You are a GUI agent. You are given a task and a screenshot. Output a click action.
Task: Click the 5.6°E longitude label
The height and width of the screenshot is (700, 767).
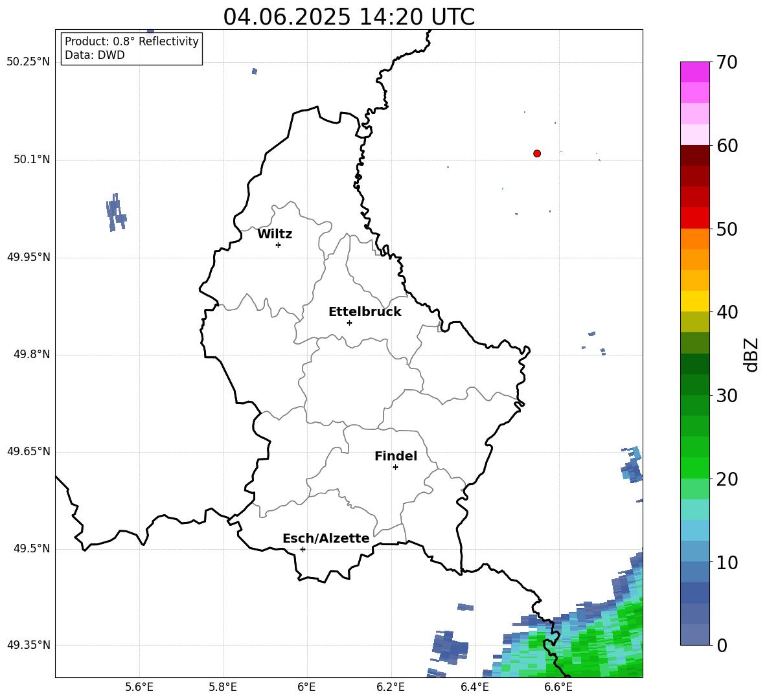[139, 687]
